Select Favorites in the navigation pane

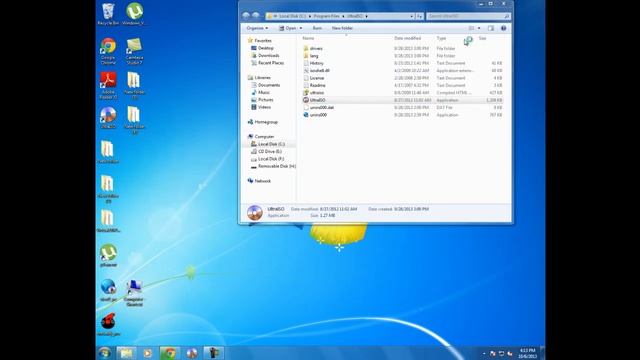pos(263,41)
